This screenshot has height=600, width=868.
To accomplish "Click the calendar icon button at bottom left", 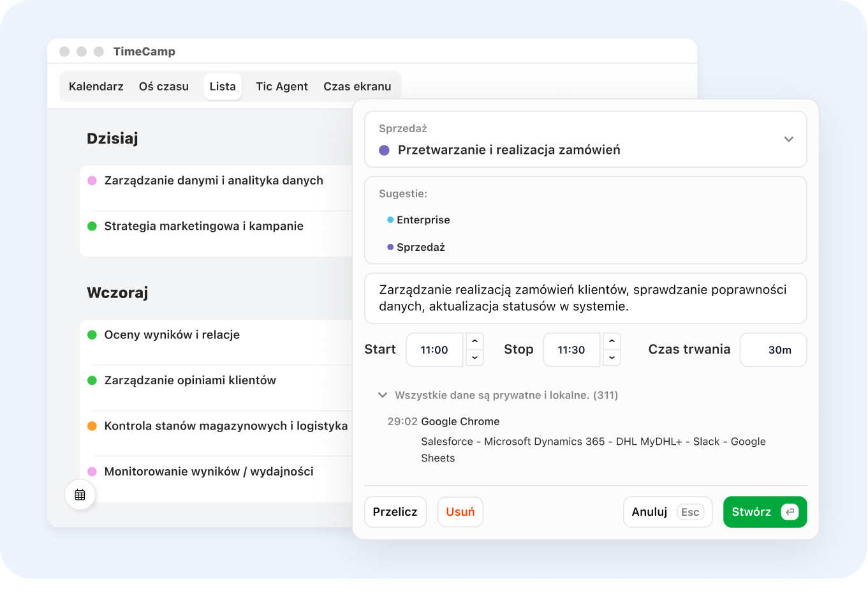I will (x=80, y=495).
